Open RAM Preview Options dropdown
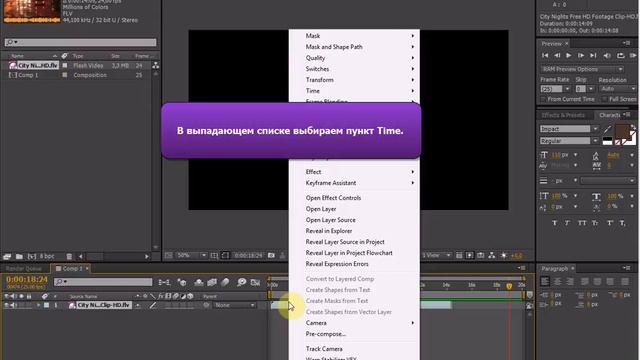Screen dimensions: 640x360 click(582, 69)
